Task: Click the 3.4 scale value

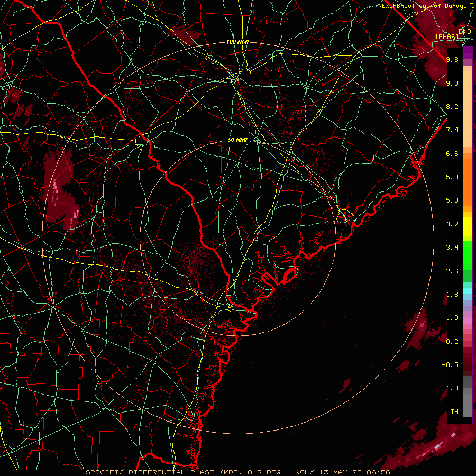Action: coord(452,248)
